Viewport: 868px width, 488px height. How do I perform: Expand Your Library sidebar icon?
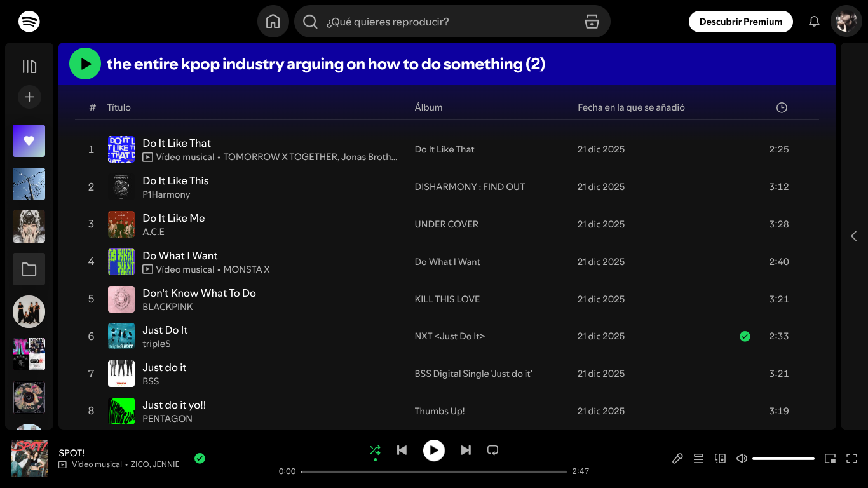[x=29, y=66]
